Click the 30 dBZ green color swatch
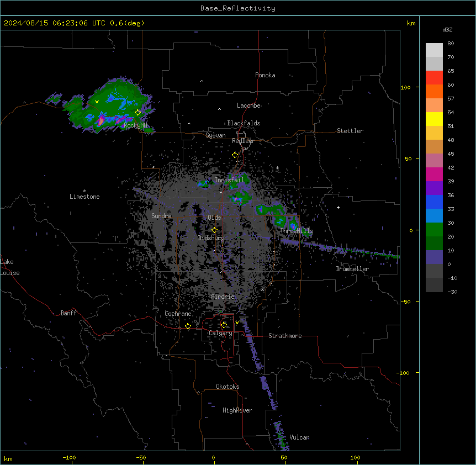476x465 pixels. (x=434, y=230)
